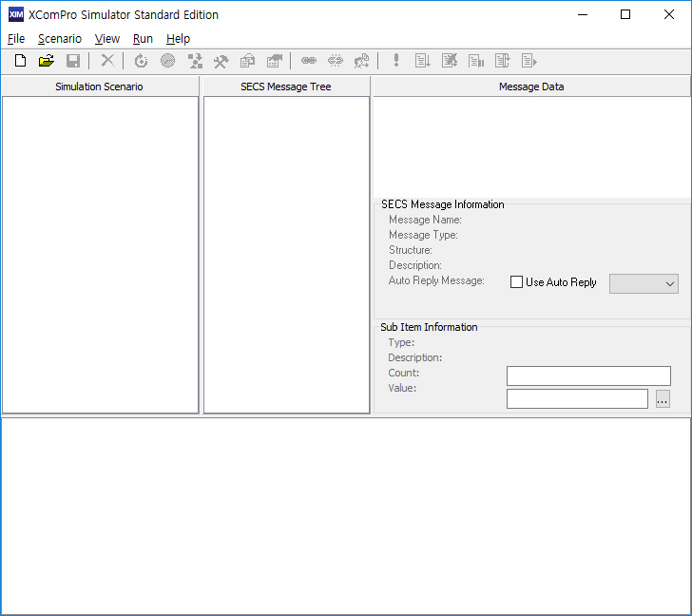Click the link with document arrow icon

(362, 61)
